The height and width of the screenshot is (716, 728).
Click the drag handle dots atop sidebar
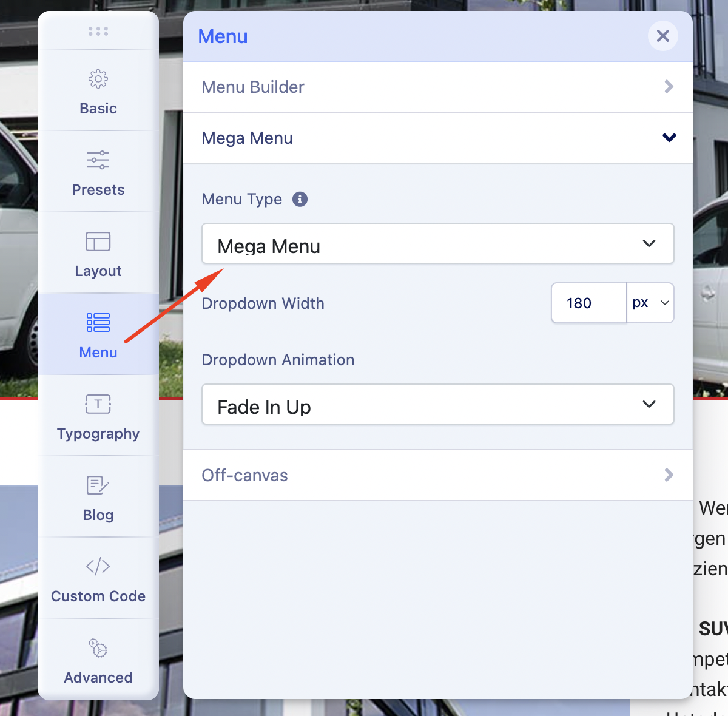click(x=98, y=31)
